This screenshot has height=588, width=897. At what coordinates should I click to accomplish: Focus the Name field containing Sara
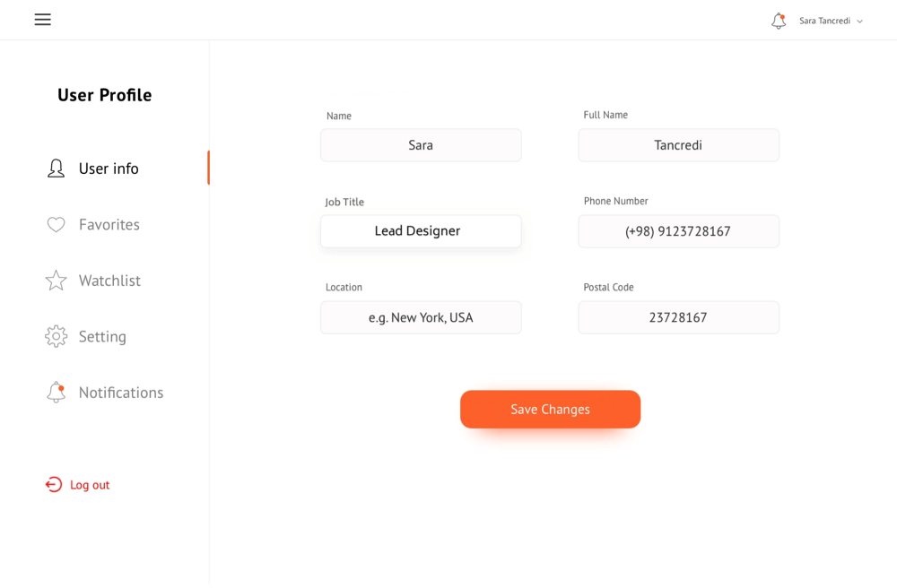421,145
